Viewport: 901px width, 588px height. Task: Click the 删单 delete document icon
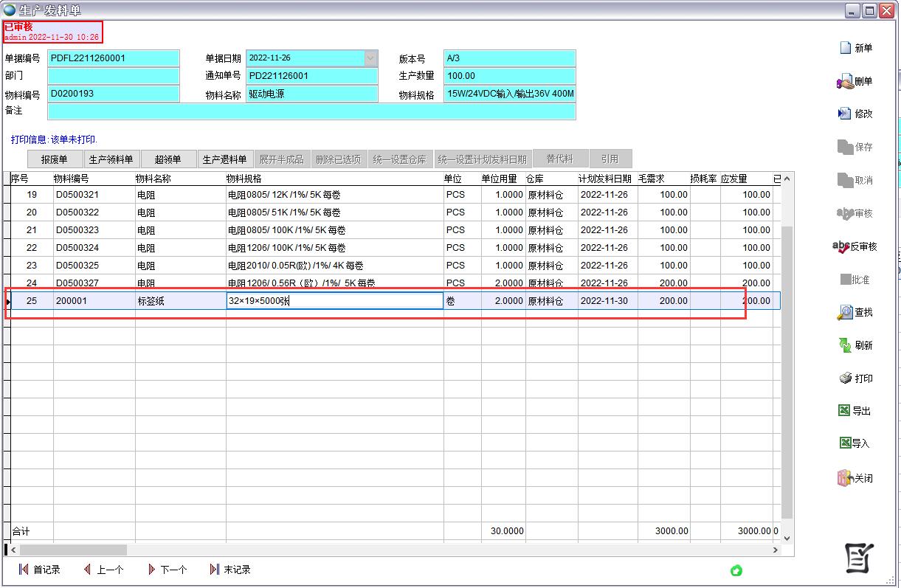pyautogui.click(x=845, y=81)
